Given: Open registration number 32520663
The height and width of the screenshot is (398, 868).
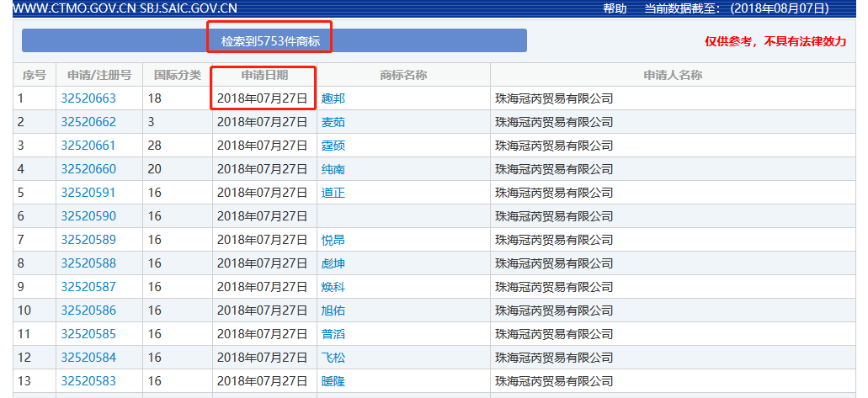Looking at the screenshot, I should pos(88,98).
